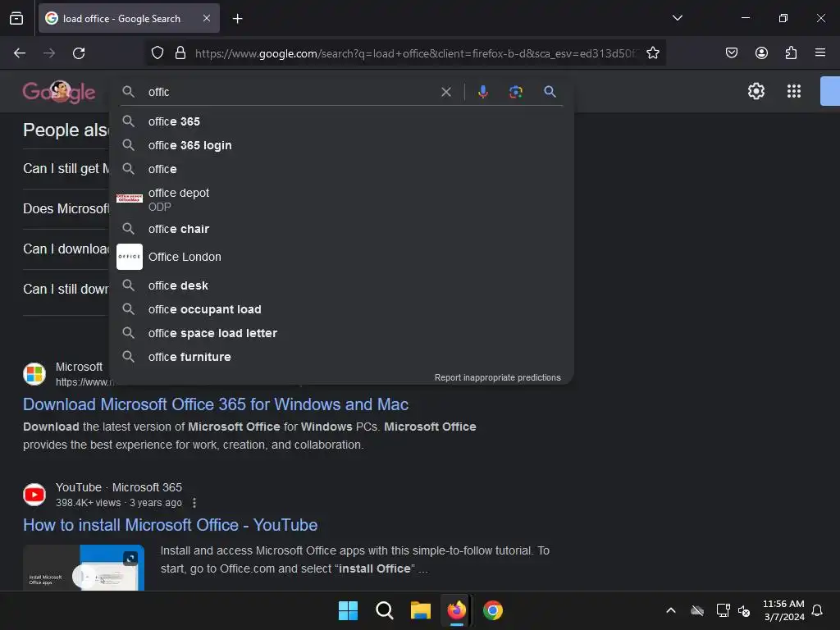Open File Explorer from taskbar
The height and width of the screenshot is (630, 840).
[421, 610]
